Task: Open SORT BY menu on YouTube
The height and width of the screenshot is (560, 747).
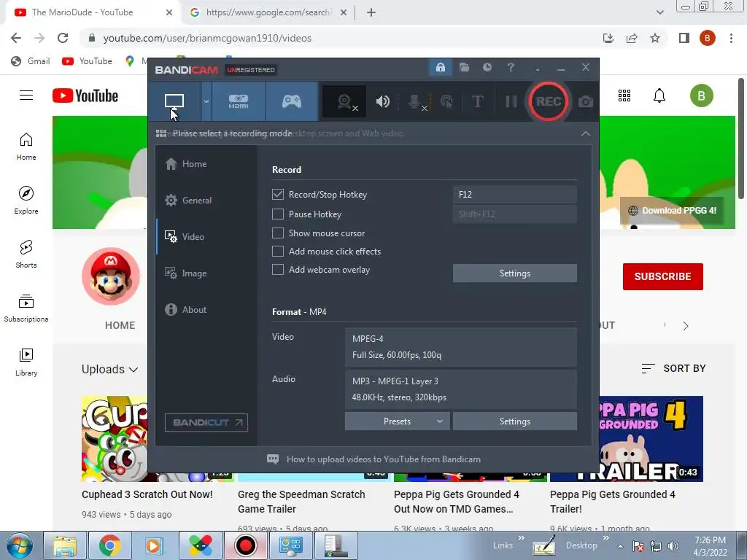Action: (673, 368)
